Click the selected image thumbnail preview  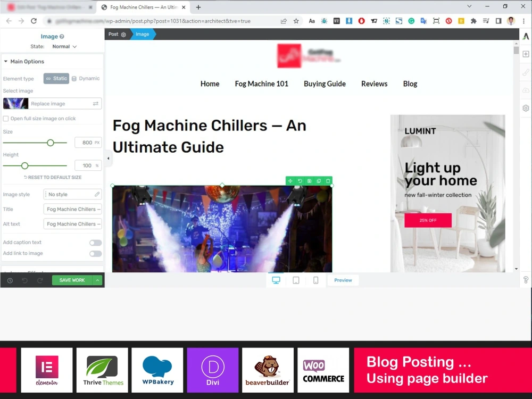15,104
